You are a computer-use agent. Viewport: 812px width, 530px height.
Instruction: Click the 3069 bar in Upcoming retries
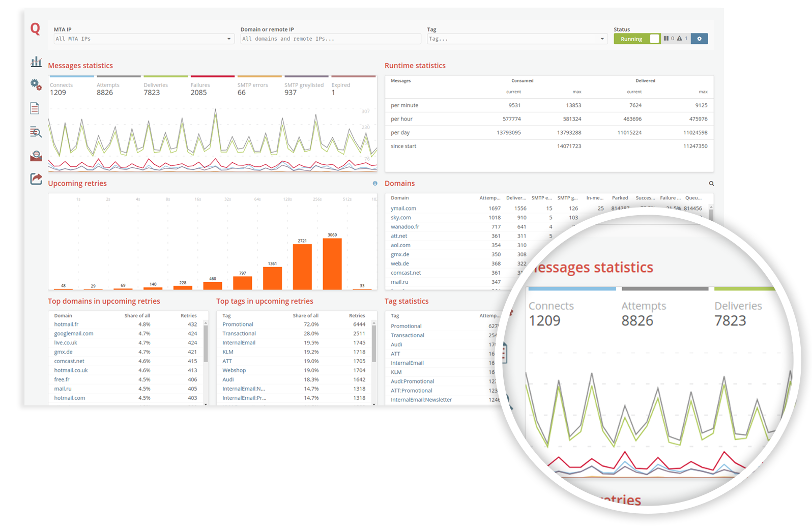pos(332,264)
